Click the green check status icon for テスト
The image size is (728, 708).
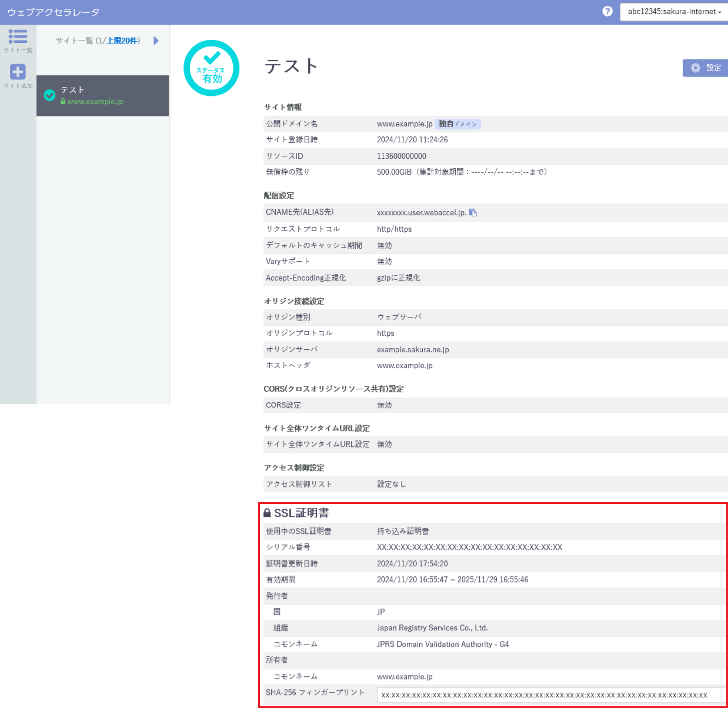point(50,95)
